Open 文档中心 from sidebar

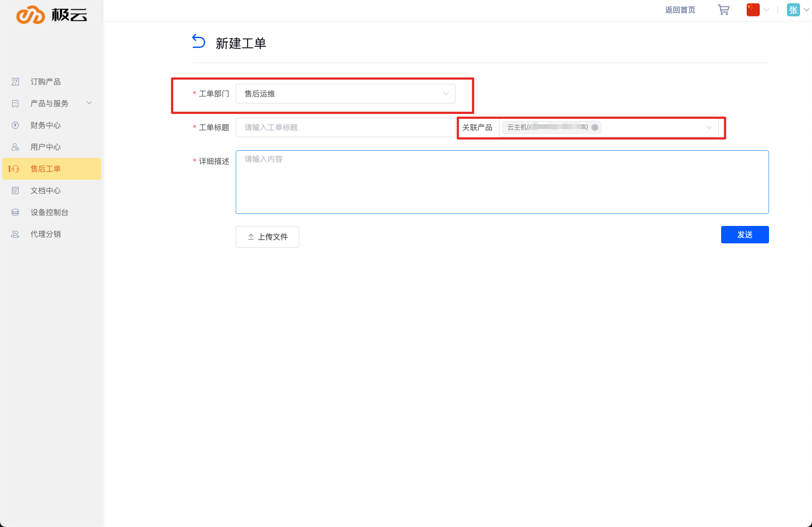point(46,191)
